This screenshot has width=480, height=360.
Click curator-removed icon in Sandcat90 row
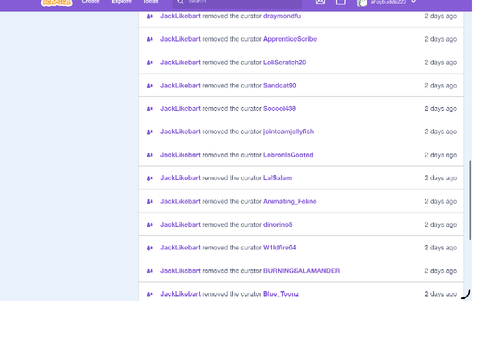[150, 86]
